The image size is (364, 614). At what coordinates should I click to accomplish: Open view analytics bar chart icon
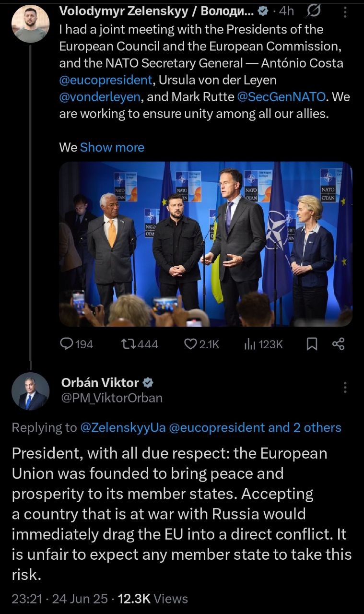[x=250, y=343]
